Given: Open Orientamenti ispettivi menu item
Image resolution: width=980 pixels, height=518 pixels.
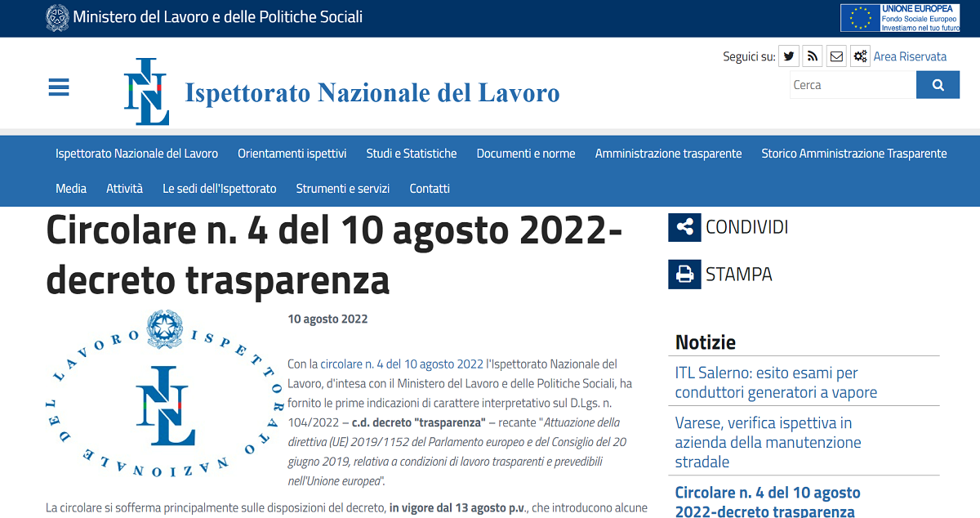Looking at the screenshot, I should (x=292, y=154).
